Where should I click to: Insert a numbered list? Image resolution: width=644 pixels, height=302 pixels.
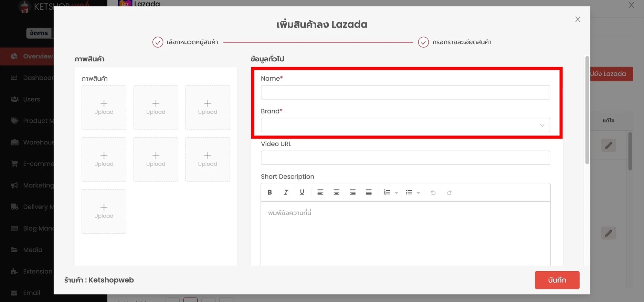click(387, 192)
